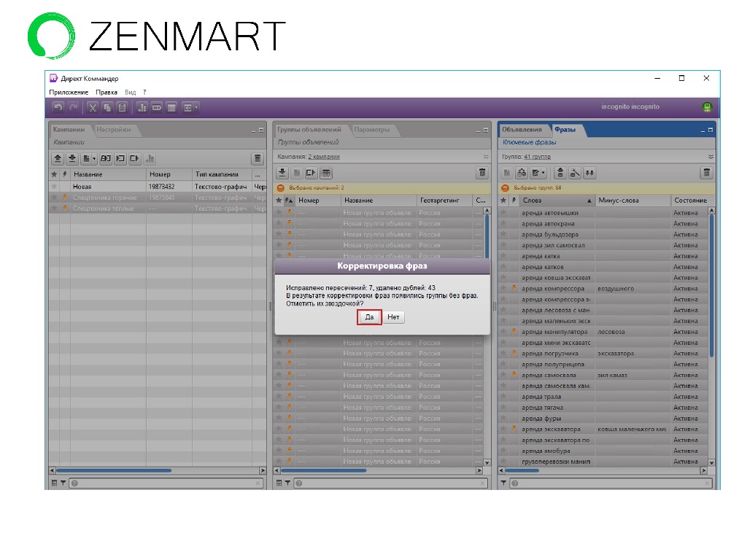Open the '?' help menu
Screen dimensions: 747x560
[x=144, y=93]
